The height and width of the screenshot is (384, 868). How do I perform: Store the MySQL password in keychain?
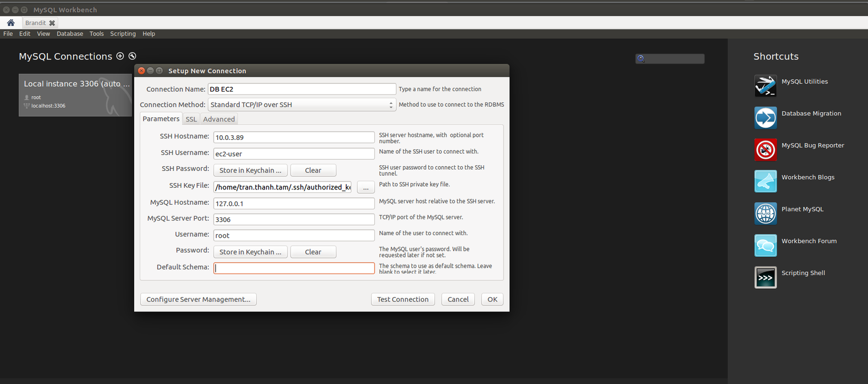pyautogui.click(x=250, y=252)
